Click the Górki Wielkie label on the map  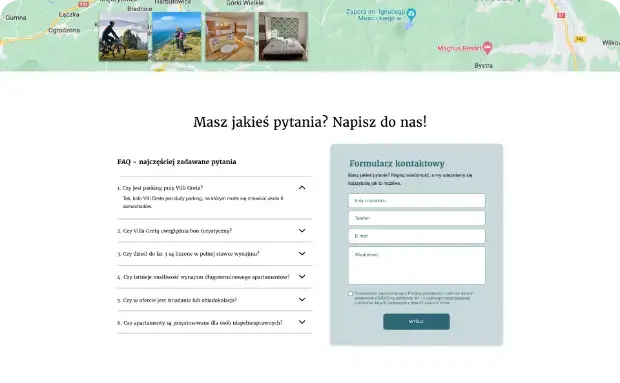tap(245, 3)
